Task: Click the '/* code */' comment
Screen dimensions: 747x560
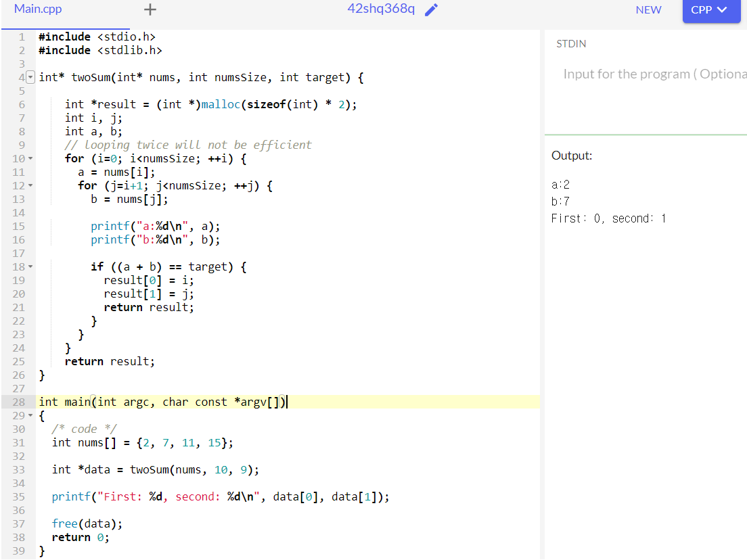Action: (84, 429)
